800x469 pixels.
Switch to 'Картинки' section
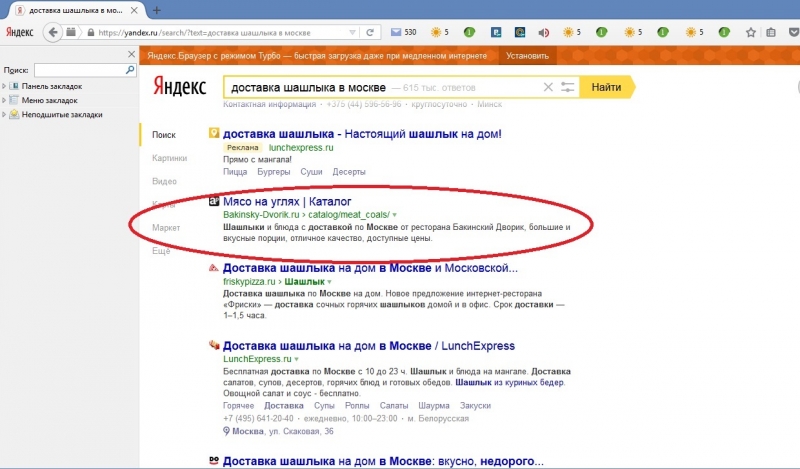[169, 158]
